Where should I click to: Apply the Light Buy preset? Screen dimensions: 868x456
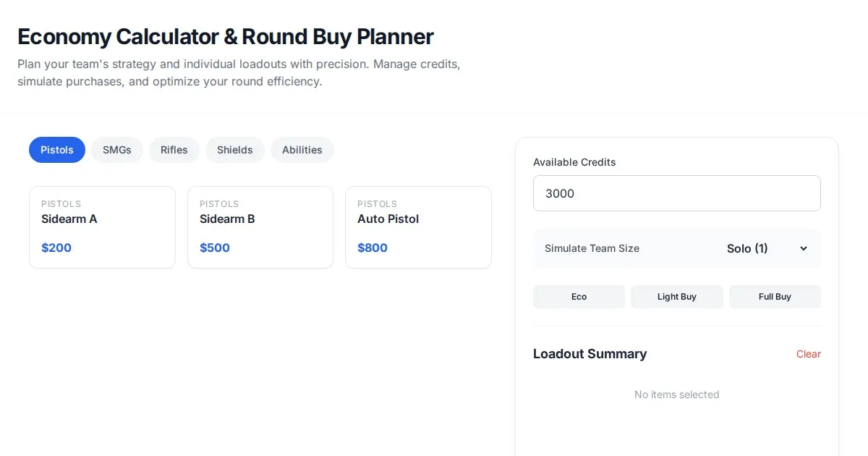pyautogui.click(x=677, y=297)
